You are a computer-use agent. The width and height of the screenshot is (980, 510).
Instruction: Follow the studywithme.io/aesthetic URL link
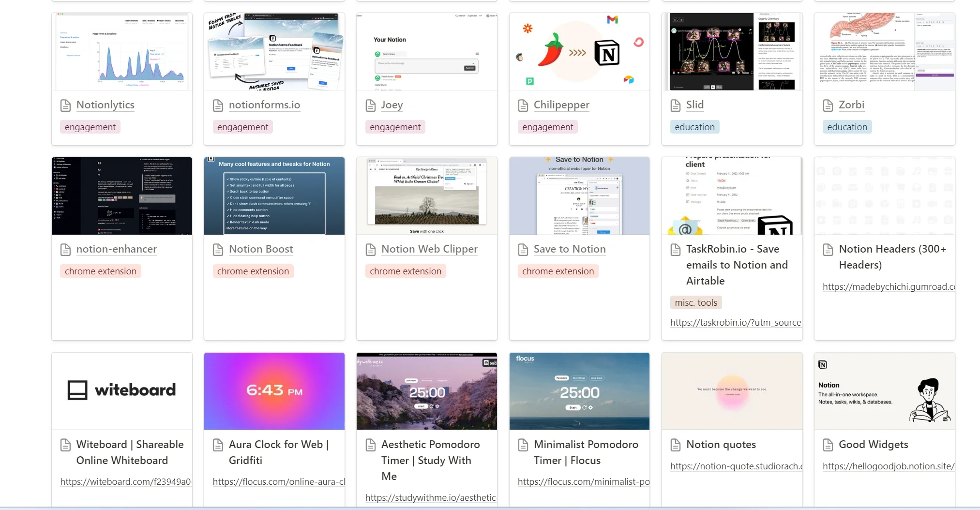point(431,498)
